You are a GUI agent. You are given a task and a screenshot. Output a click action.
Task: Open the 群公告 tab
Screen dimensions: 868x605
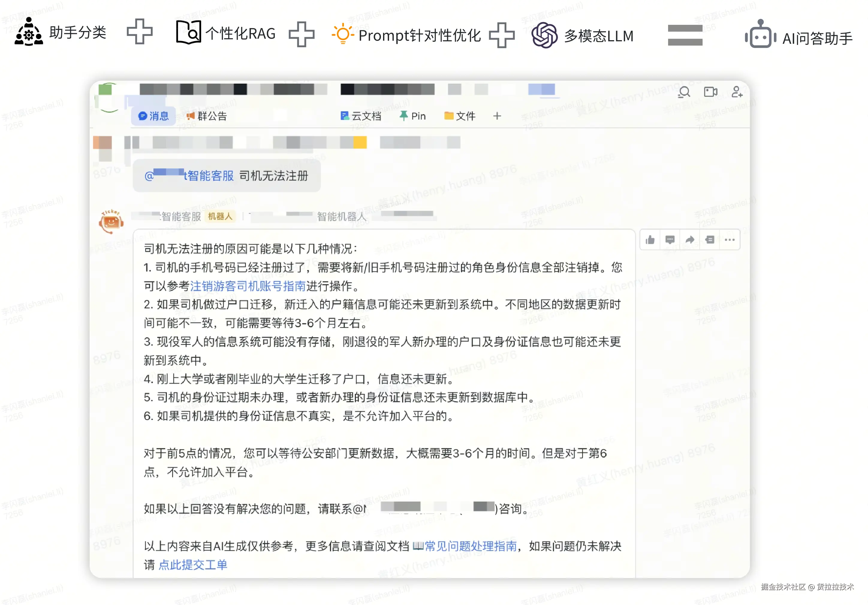[207, 116]
